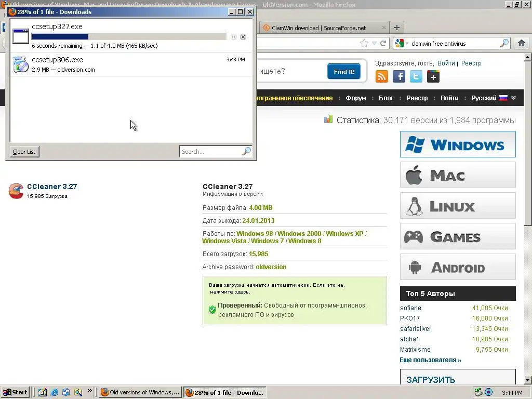Click the taskbar clock 3:44 PM
The width and height of the screenshot is (532, 399).
[x=512, y=393]
